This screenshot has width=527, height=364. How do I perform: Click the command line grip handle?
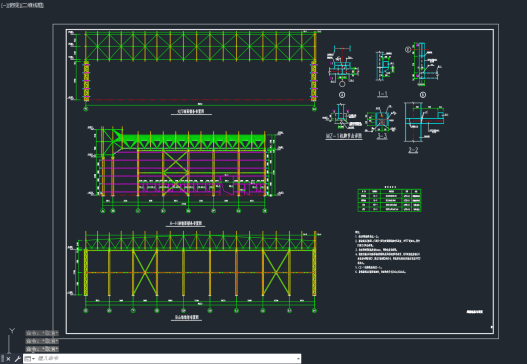coord(2,359)
